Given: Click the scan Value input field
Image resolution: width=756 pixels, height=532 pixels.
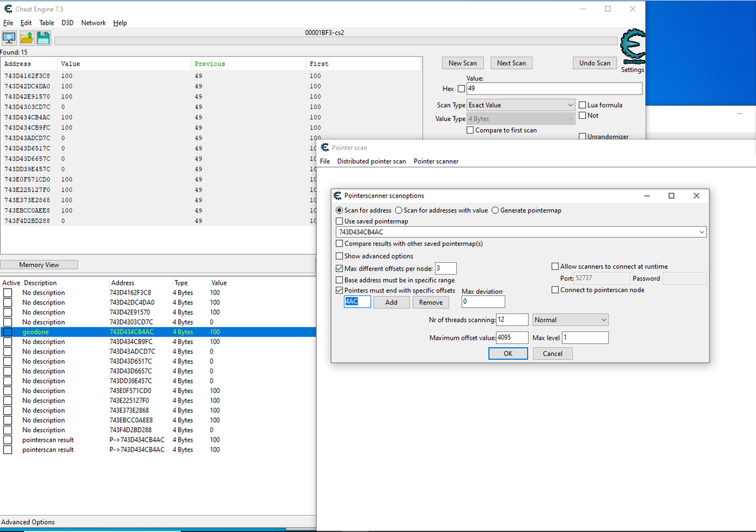Looking at the screenshot, I should tap(554, 88).
